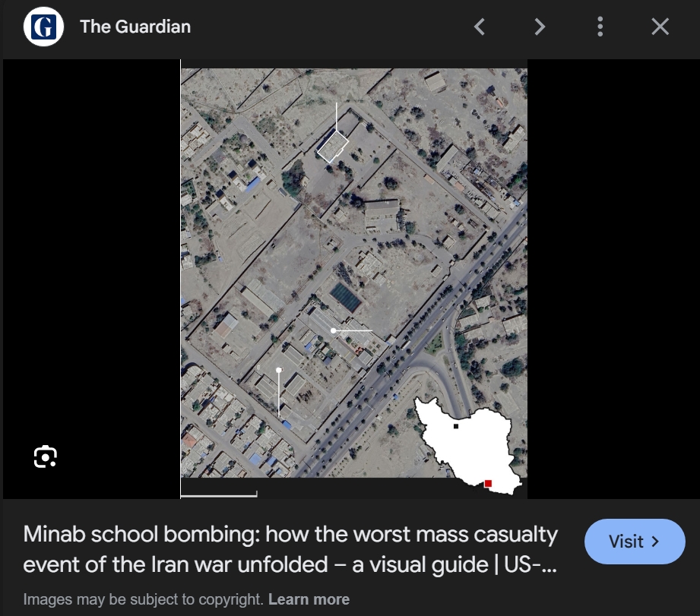Click the red location square on Iran map
This screenshot has width=700, height=616.
[488, 484]
